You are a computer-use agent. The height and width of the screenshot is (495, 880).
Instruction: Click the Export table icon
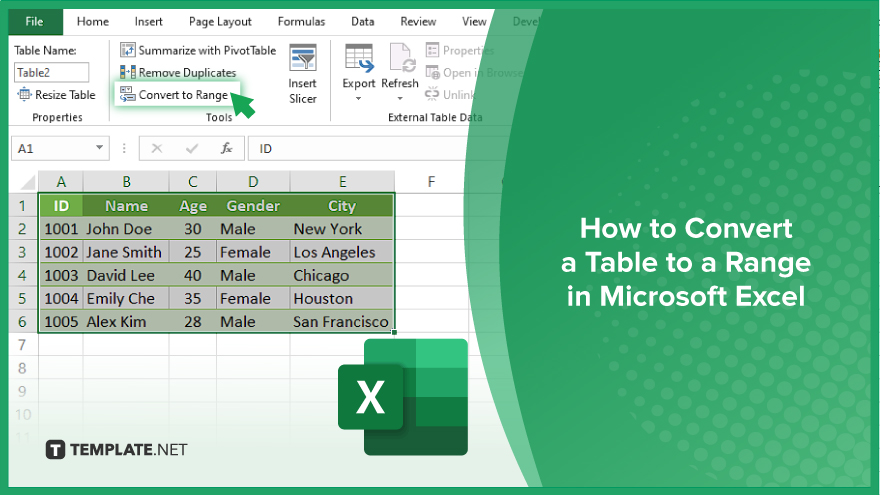(x=359, y=58)
